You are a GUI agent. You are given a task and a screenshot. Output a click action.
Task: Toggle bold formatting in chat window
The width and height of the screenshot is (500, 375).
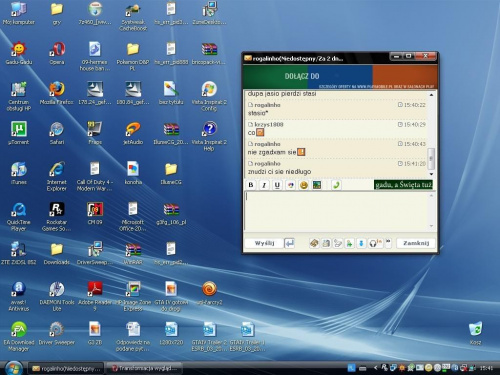(x=251, y=185)
